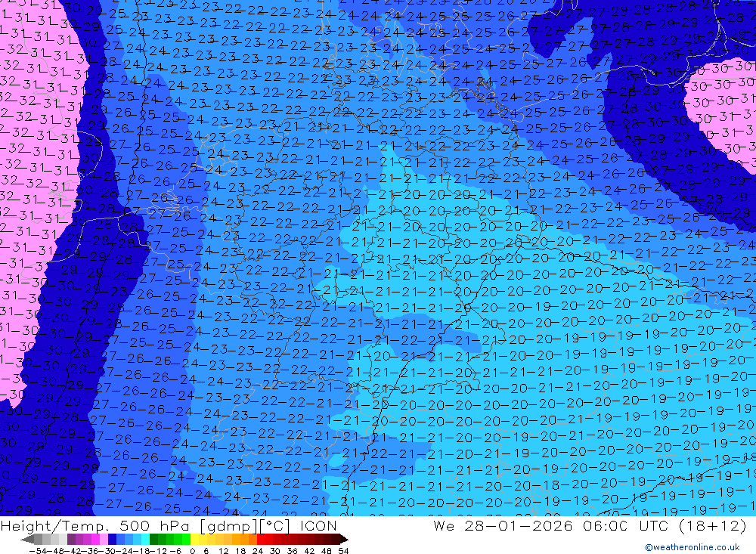This screenshot has height=554, width=756.
Task: Click the 'ICON' model name in title
Action: click(x=318, y=525)
